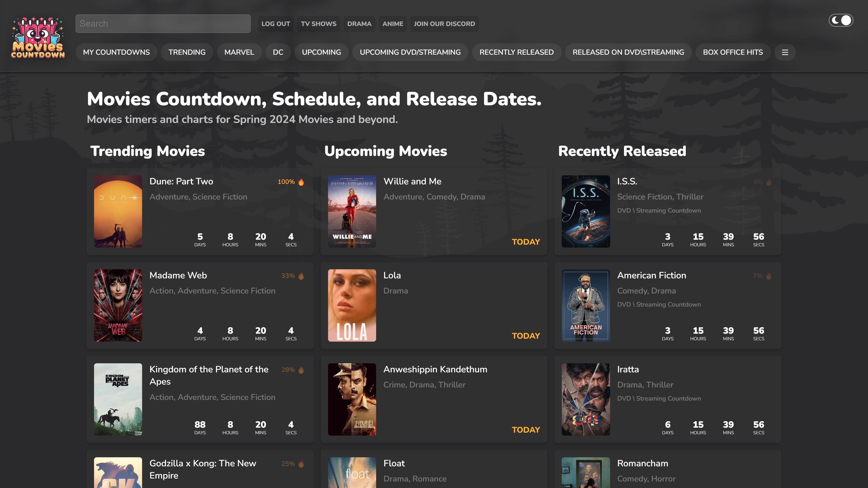Click flame icon on Madame Web card
The width and height of the screenshot is (868, 488).
(301, 276)
